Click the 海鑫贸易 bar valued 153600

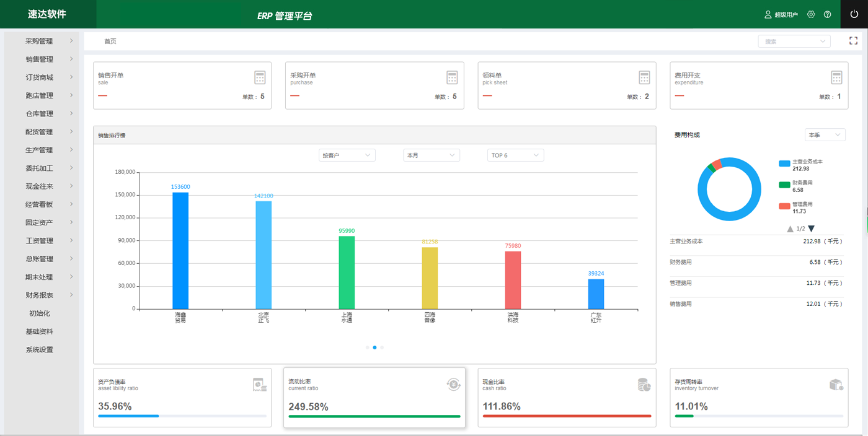pyautogui.click(x=180, y=251)
